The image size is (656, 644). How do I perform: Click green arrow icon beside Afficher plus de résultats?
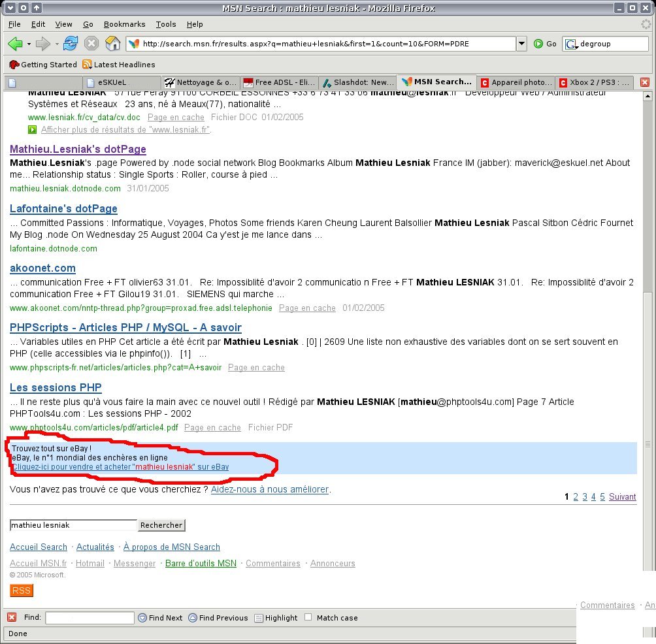point(32,129)
